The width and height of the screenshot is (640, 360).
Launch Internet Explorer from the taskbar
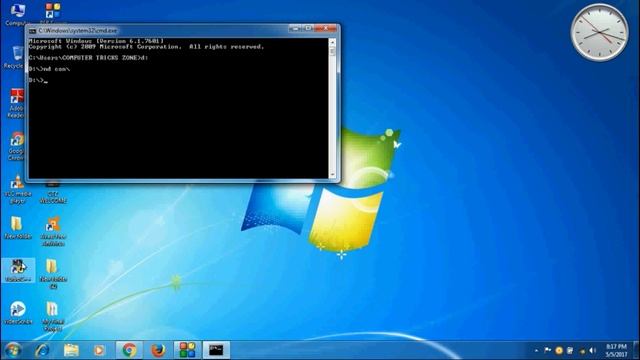coord(42,350)
